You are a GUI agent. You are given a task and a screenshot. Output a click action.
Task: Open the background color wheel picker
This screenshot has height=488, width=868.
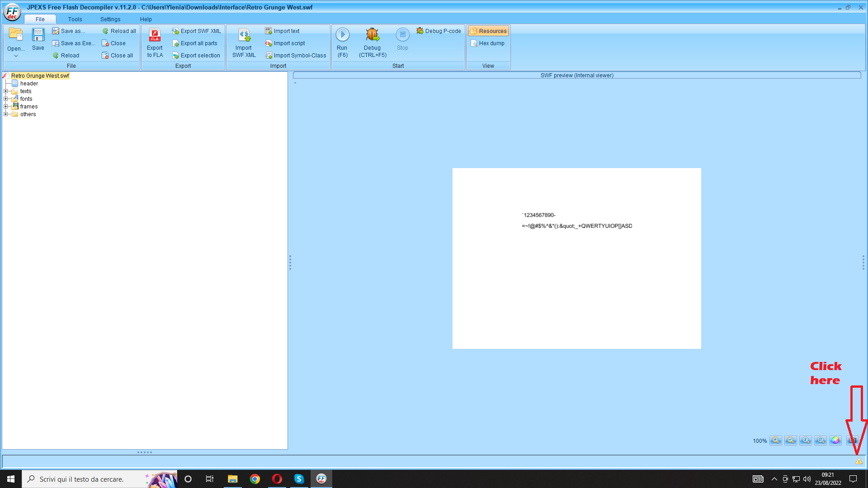[835, 441]
